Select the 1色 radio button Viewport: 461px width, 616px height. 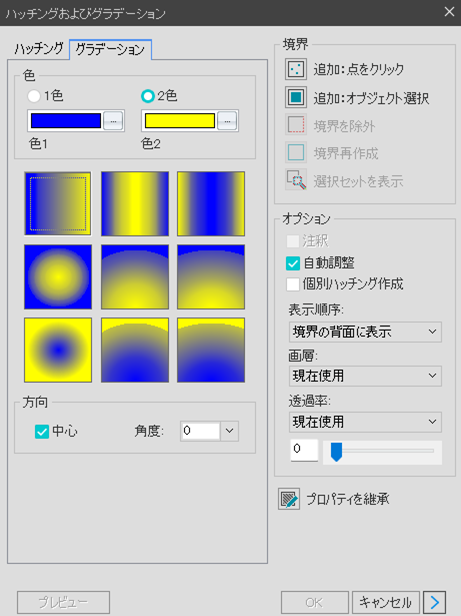34,96
